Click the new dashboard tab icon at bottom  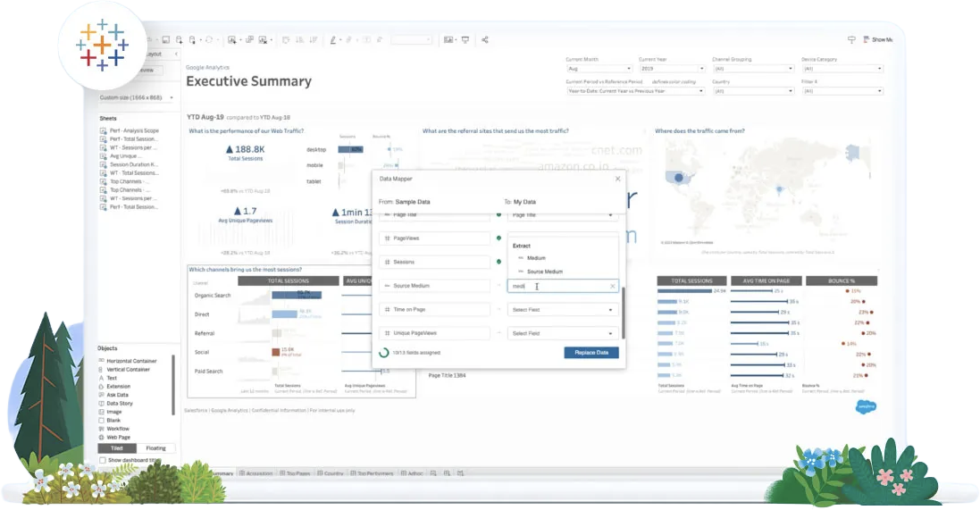click(x=447, y=473)
